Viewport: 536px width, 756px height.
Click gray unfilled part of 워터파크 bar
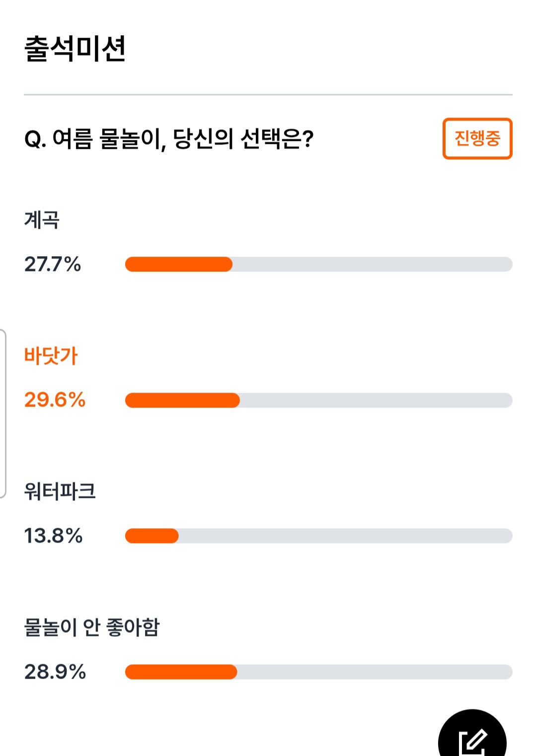(346, 536)
